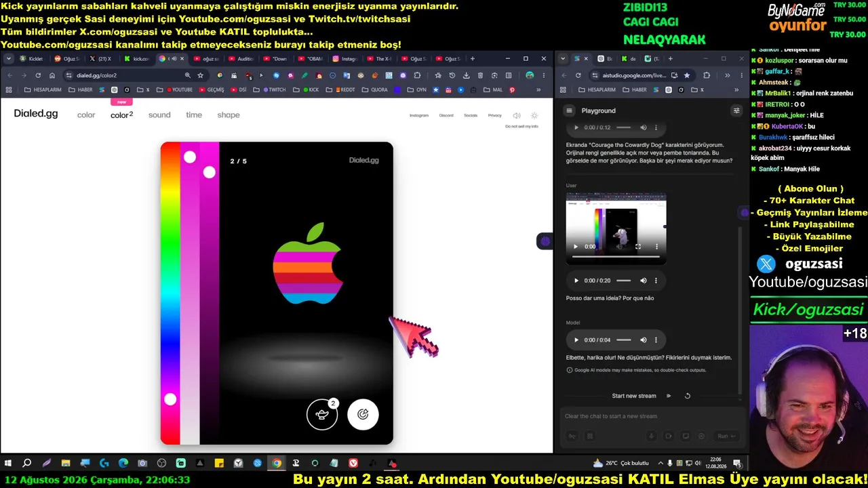Image resolution: width=868 pixels, height=488 pixels.
Task: Open the color game tab
Action: 86,115
